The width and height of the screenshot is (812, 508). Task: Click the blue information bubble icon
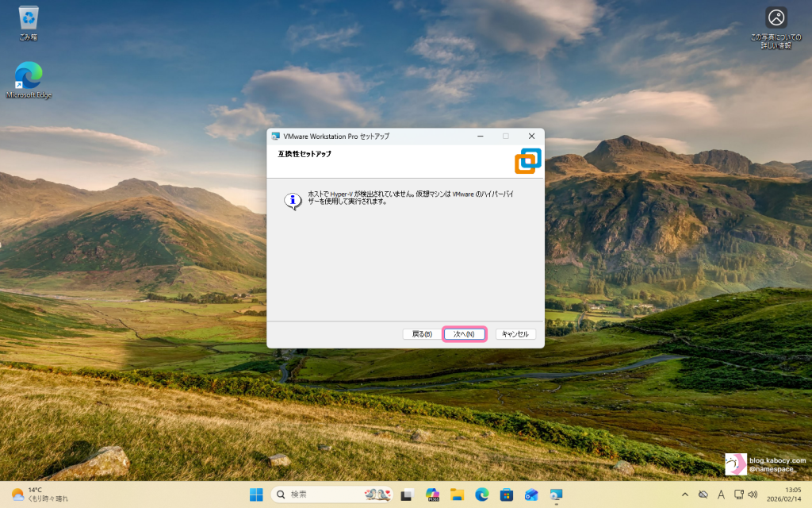pos(293,201)
